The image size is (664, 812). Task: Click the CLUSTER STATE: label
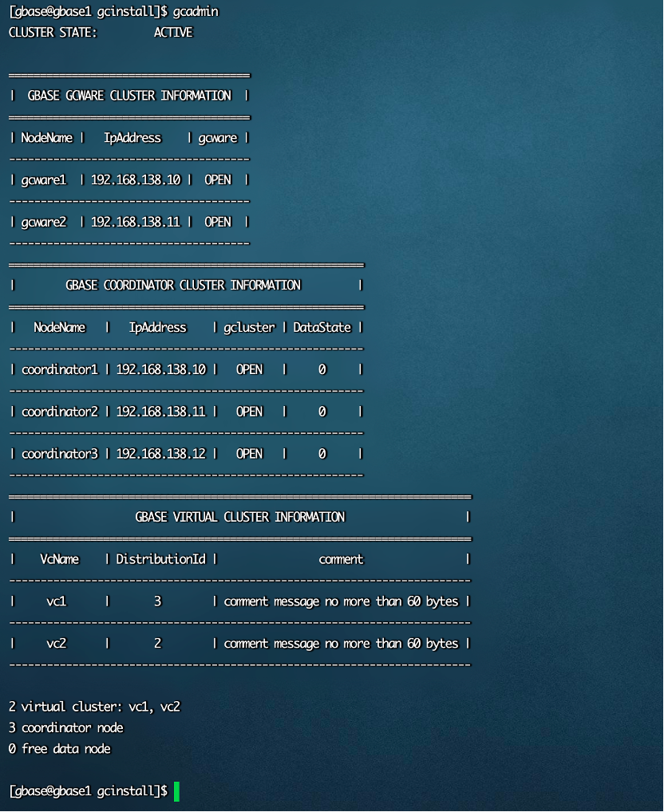pyautogui.click(x=53, y=33)
